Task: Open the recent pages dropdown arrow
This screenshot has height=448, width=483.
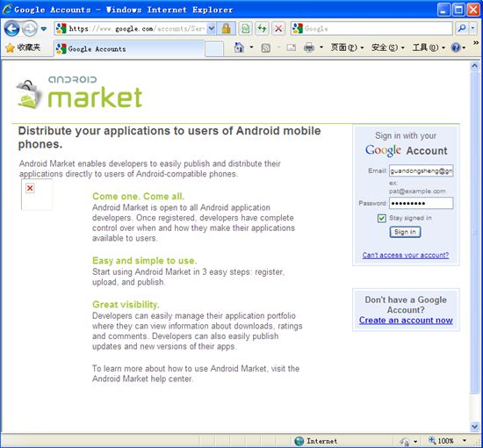Action: 44,29
